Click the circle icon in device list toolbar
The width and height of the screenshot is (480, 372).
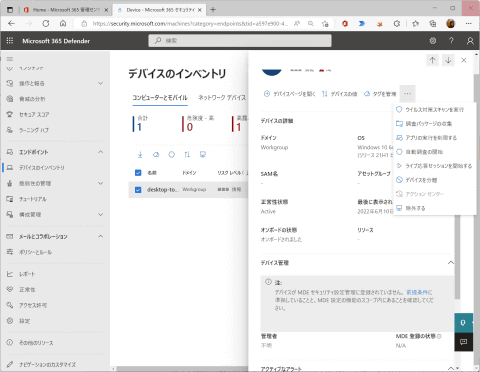[171, 154]
